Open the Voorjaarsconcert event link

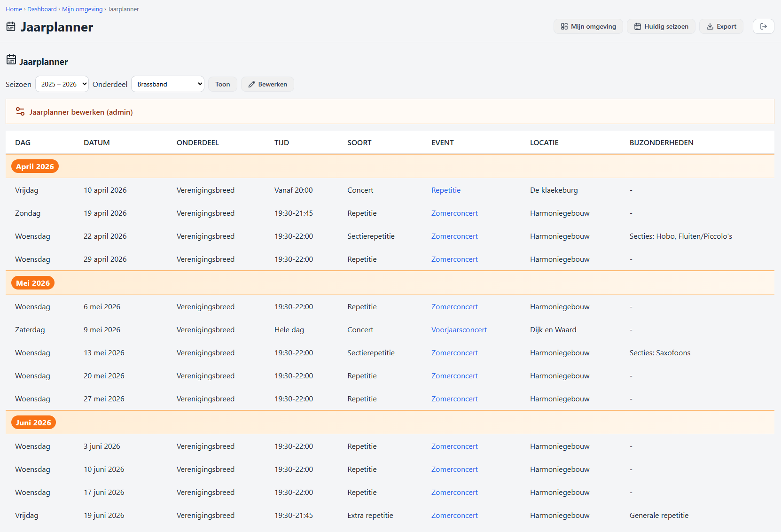point(459,330)
